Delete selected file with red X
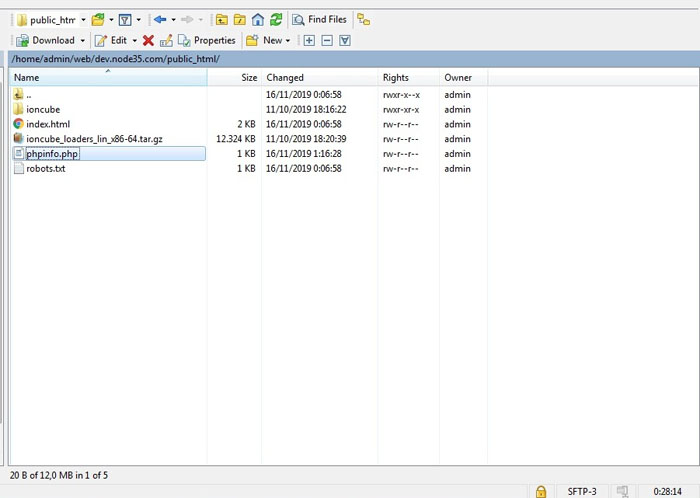Viewport: 700px width, 498px height. click(x=148, y=41)
